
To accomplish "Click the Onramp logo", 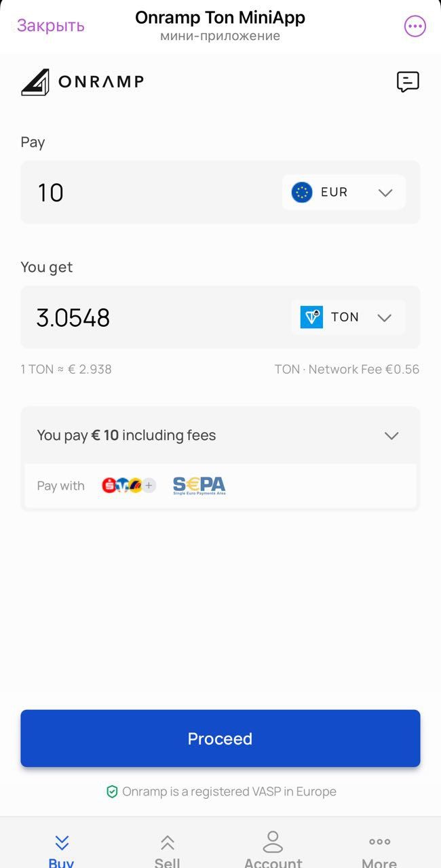I will (x=81, y=81).
